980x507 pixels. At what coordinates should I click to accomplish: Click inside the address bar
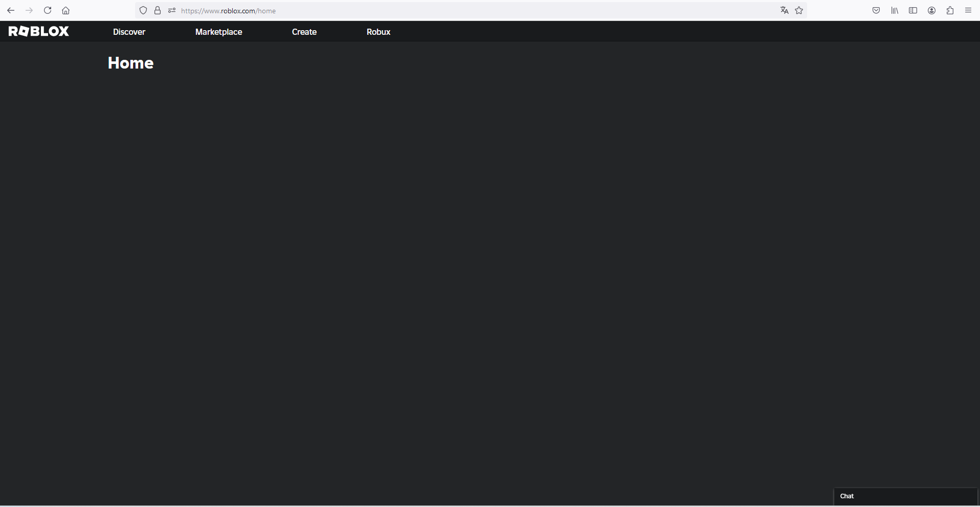409,10
